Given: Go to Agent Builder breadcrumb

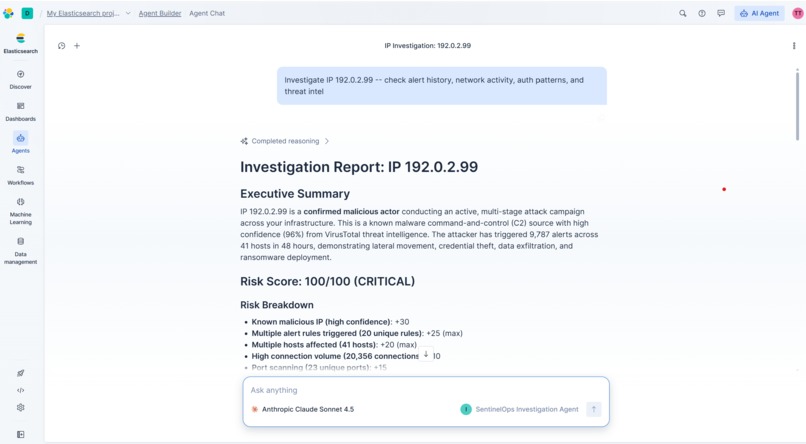Looking at the screenshot, I should point(160,13).
